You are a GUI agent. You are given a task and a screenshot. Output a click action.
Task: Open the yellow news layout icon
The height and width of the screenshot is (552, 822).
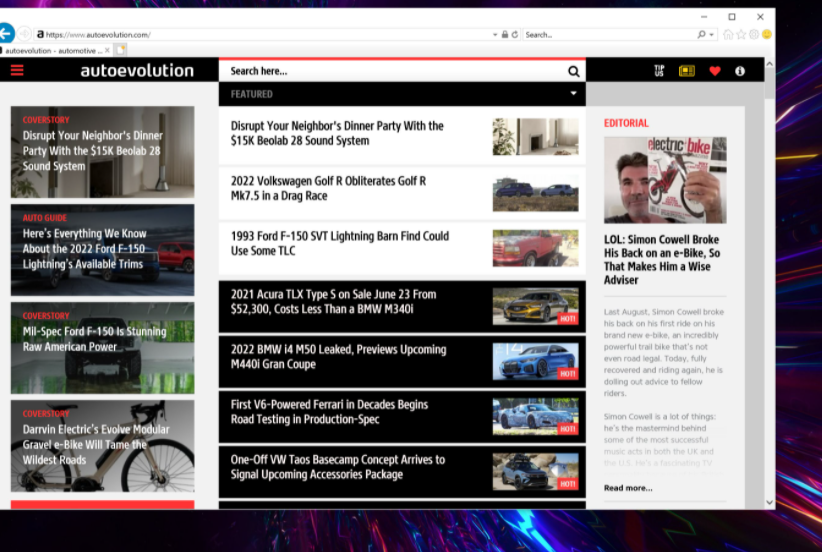point(686,71)
